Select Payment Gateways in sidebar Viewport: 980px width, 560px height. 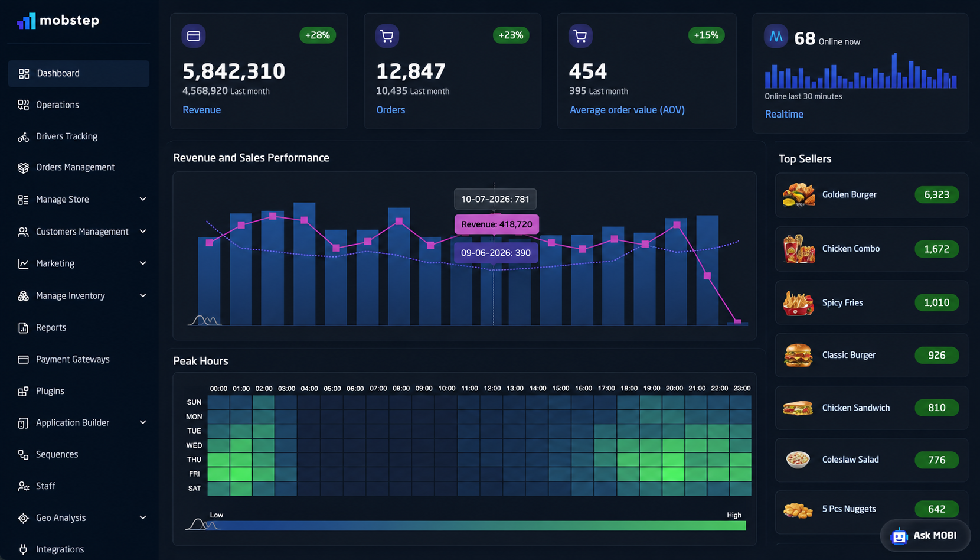pos(79,359)
